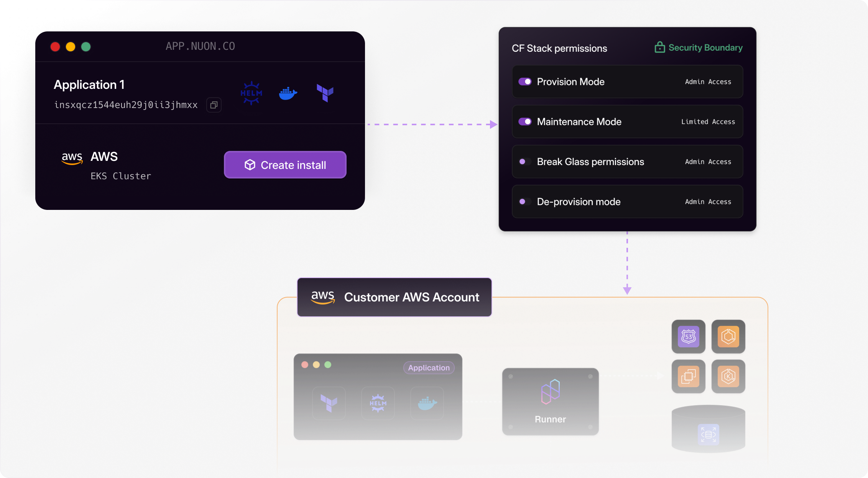
Task: Toggle the Maintenance Mode switch
Action: (x=525, y=122)
